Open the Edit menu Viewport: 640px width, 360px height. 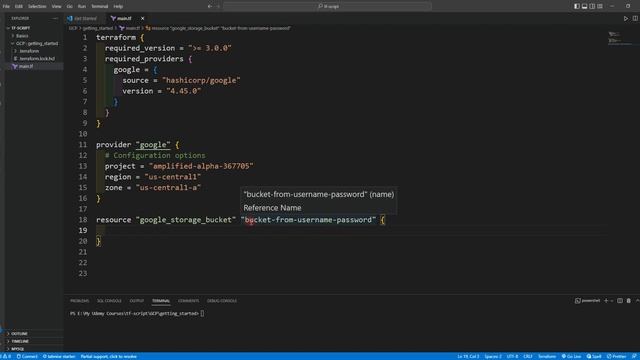tap(19, 6)
